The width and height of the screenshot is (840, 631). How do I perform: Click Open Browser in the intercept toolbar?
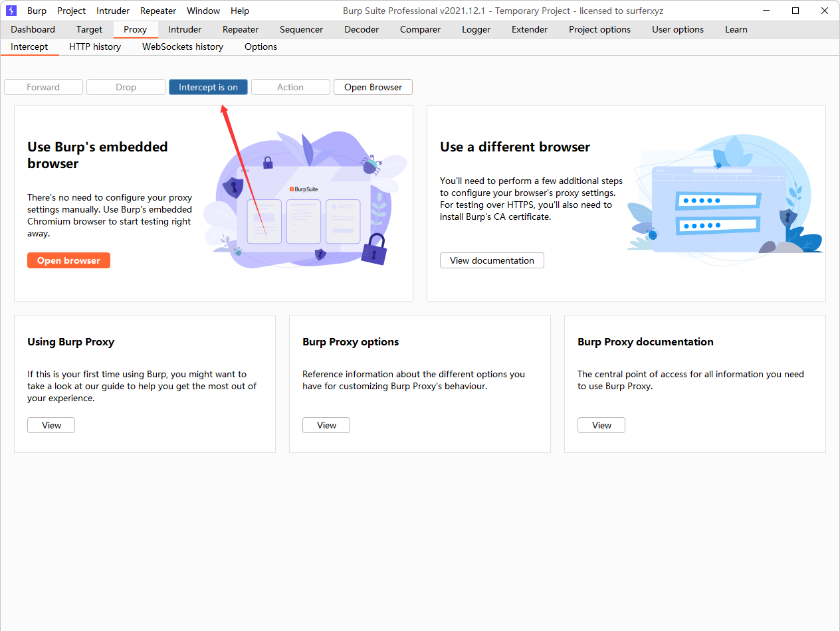click(x=373, y=87)
